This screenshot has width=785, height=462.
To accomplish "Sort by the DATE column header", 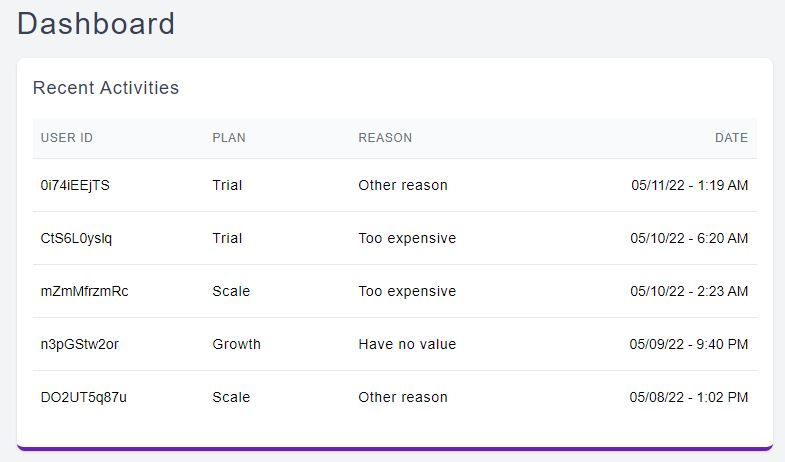I will pos(731,138).
